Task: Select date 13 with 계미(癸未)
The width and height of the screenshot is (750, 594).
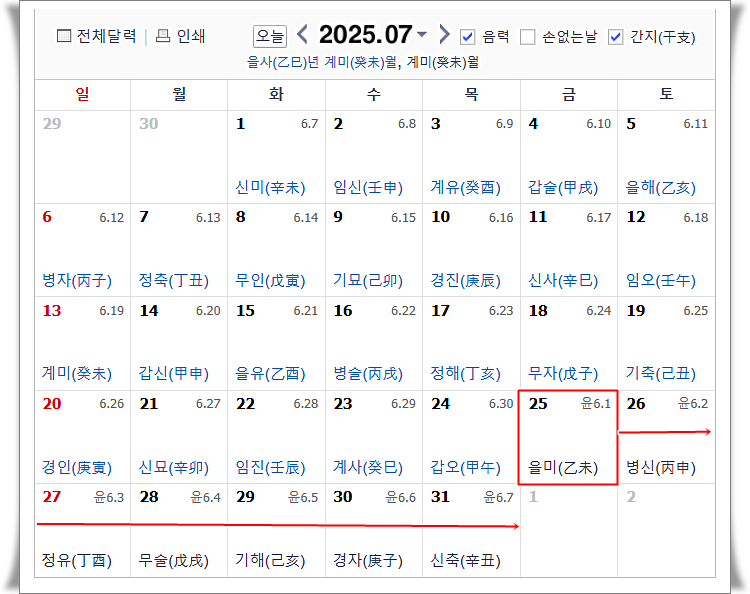Action: pos(83,343)
